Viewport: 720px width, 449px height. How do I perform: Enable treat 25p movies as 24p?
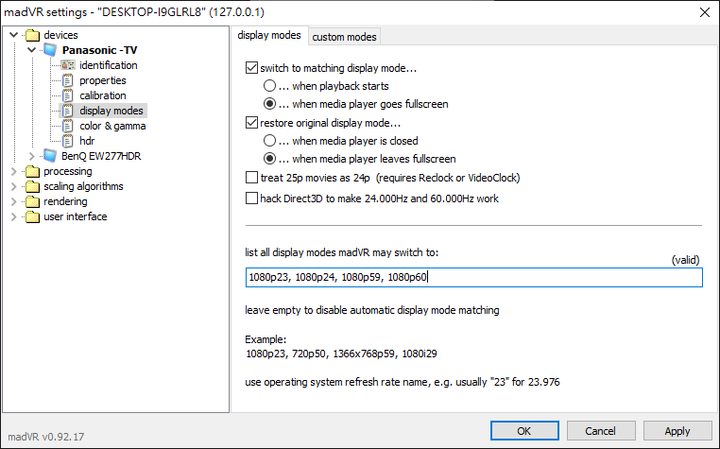click(x=252, y=178)
